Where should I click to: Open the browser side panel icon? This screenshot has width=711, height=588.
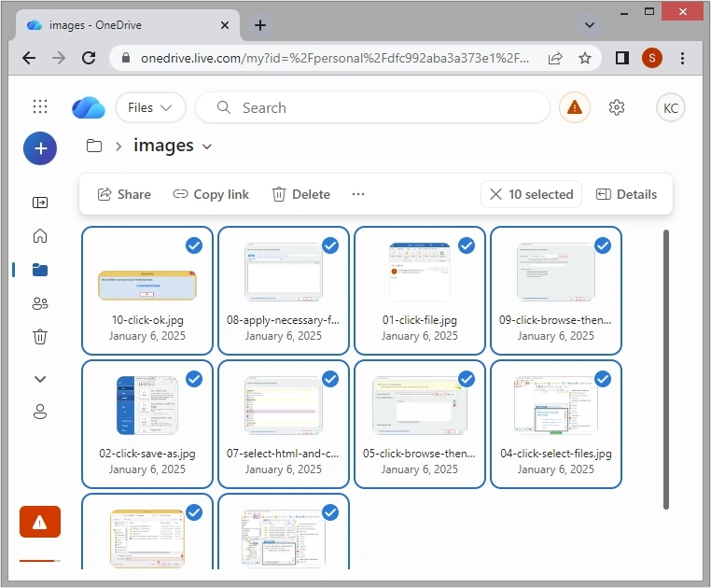tap(622, 58)
